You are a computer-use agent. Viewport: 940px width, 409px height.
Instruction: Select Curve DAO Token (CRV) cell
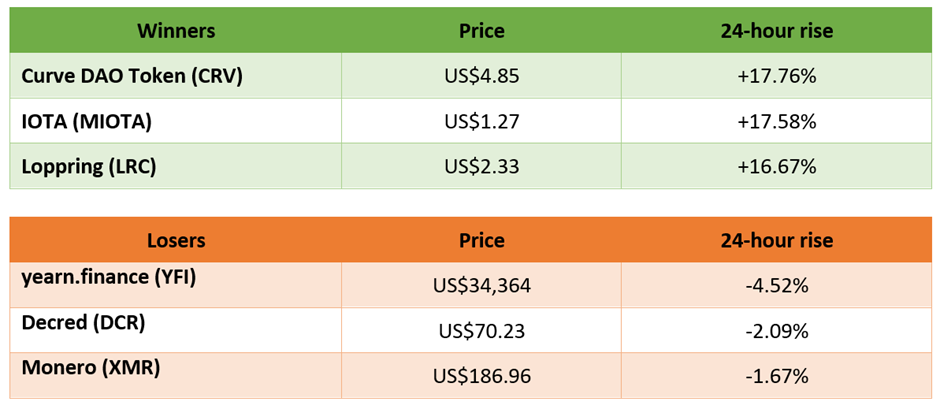click(176, 76)
